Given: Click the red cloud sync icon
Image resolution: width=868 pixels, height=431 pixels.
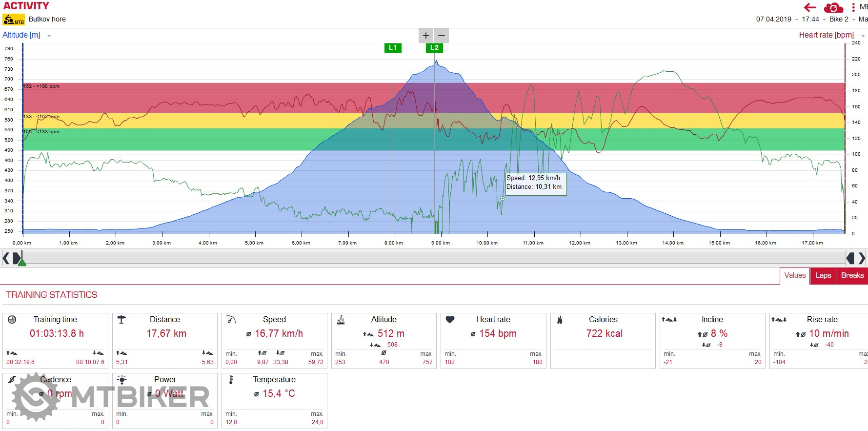Looking at the screenshot, I should tap(833, 8).
